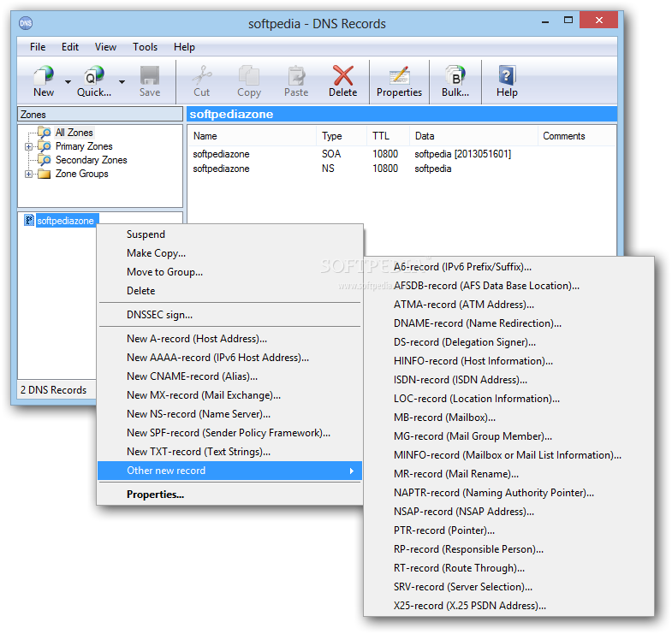
Task: Select DS-record (Delegation Signer)...
Action: click(x=508, y=342)
